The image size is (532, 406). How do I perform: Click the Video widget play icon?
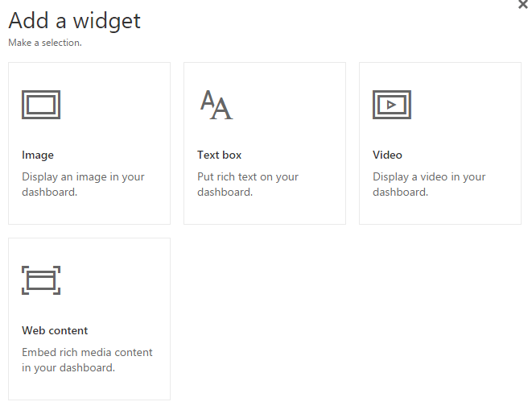392,105
